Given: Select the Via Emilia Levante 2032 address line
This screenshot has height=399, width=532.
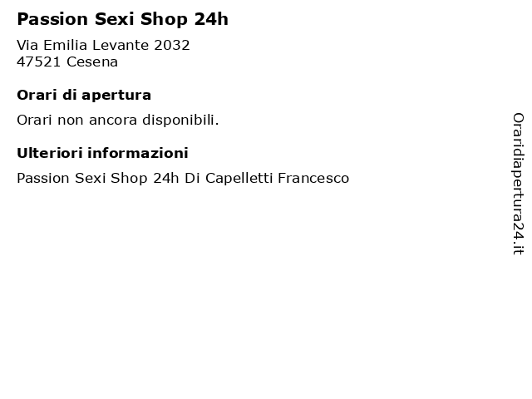Looking at the screenshot, I should (103, 45).
